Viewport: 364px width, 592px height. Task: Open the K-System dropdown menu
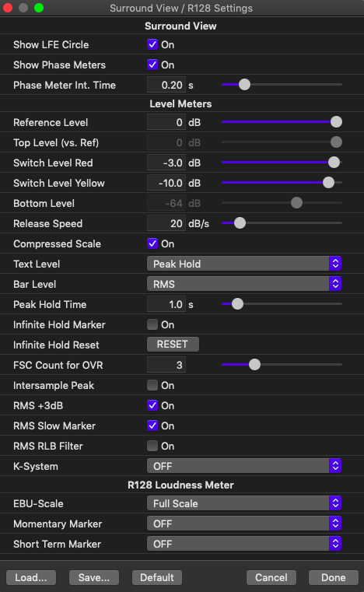pyautogui.click(x=244, y=466)
